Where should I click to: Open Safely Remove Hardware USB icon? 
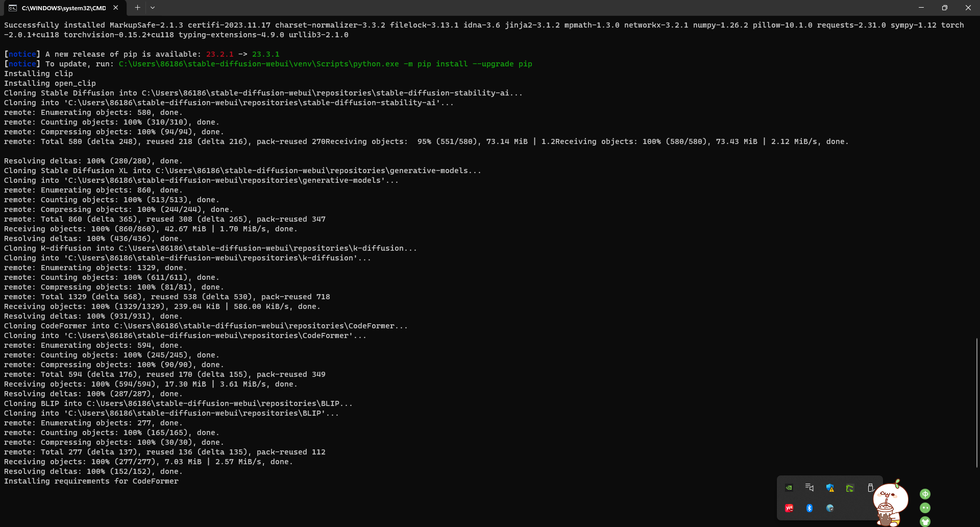(870, 488)
